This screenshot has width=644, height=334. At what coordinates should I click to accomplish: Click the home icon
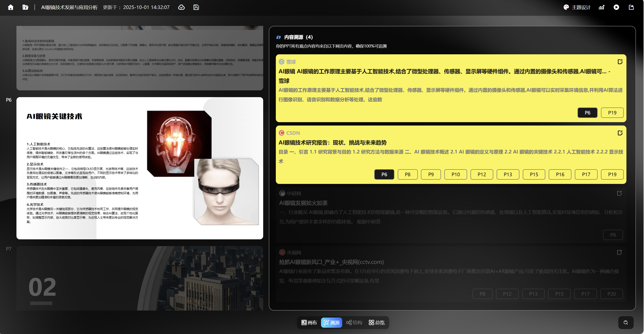[11, 7]
